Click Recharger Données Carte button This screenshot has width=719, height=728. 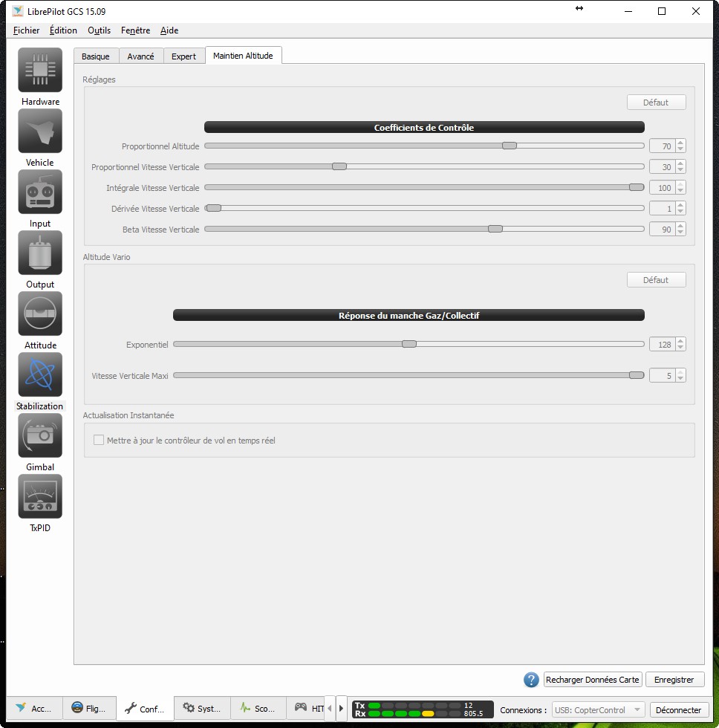[x=592, y=680]
